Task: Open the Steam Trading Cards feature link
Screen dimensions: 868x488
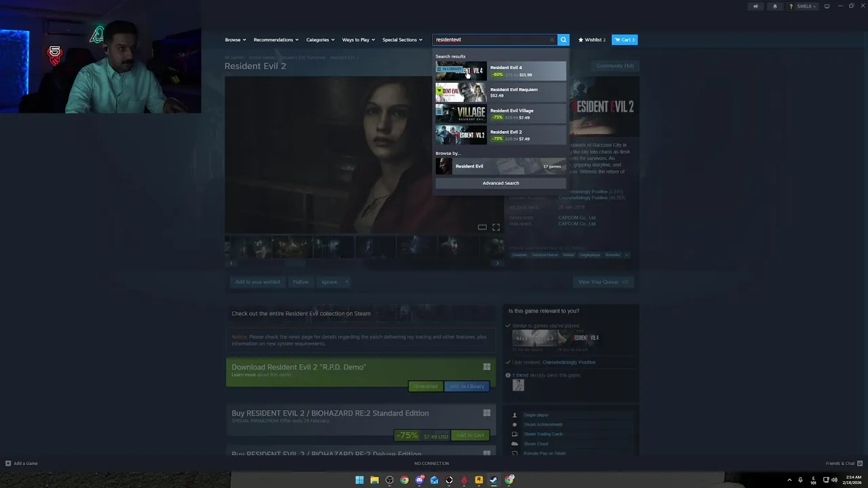Action: 543,434
